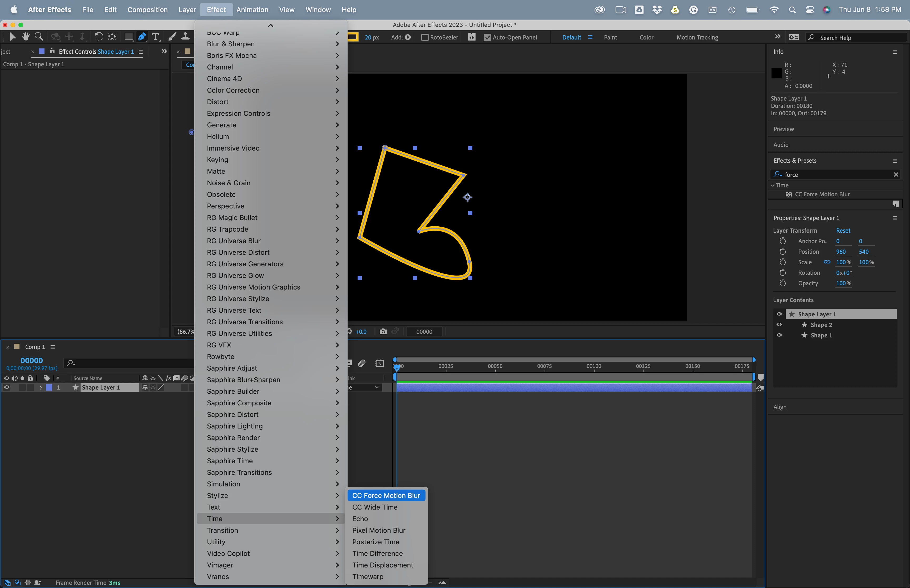Open the Properties panel menu

pyautogui.click(x=895, y=218)
